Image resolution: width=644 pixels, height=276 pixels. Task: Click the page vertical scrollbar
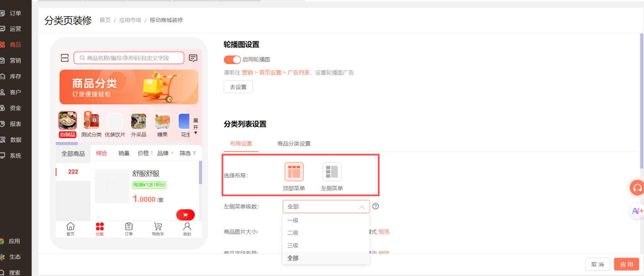642,101
